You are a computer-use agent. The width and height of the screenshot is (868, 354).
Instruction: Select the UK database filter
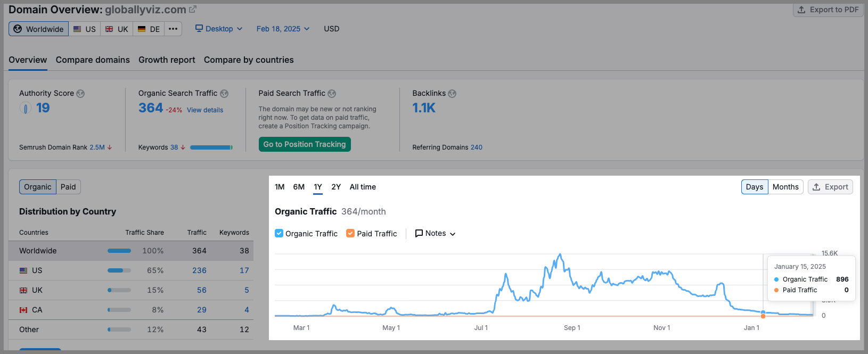pyautogui.click(x=117, y=29)
